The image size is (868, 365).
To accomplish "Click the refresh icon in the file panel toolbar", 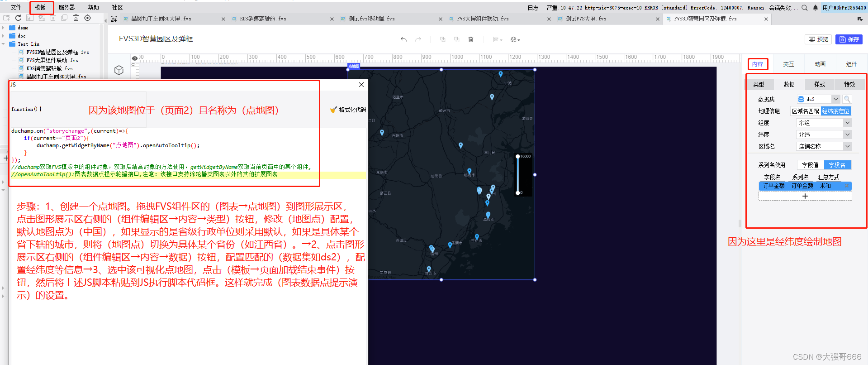I will 18,18.
